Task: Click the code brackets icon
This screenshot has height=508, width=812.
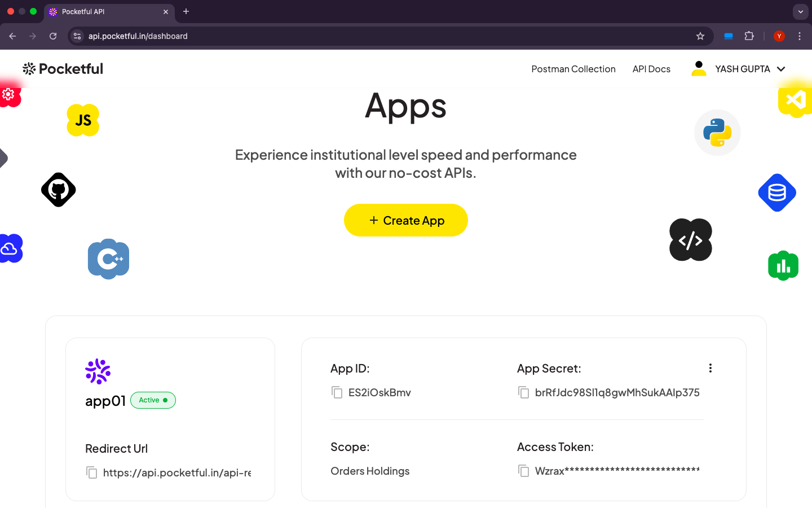Action: click(x=690, y=239)
